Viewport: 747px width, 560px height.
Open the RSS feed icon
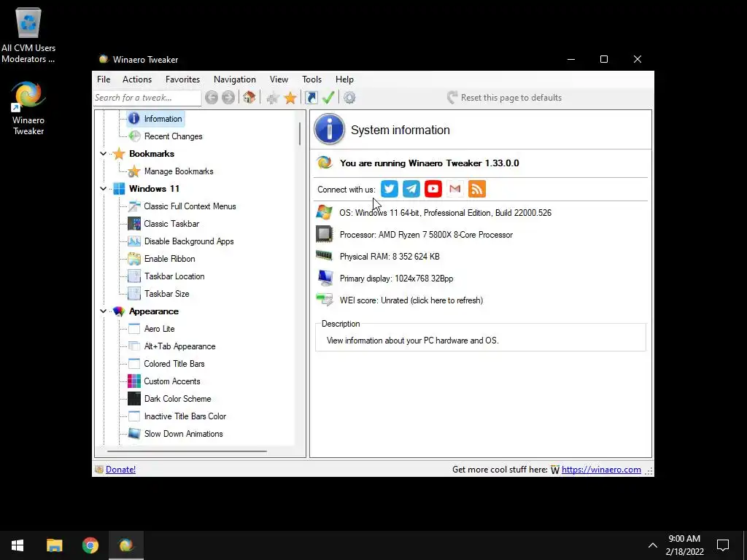click(477, 189)
